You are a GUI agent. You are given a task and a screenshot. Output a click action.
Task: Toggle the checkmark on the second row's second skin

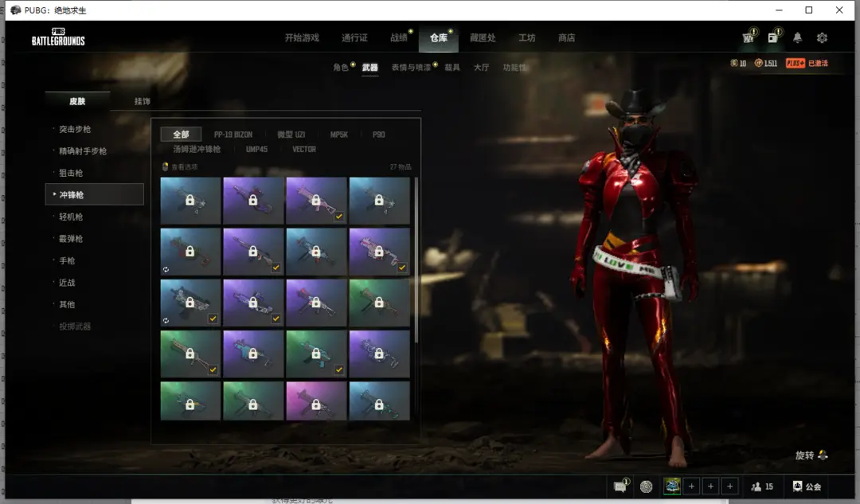pyautogui.click(x=276, y=268)
